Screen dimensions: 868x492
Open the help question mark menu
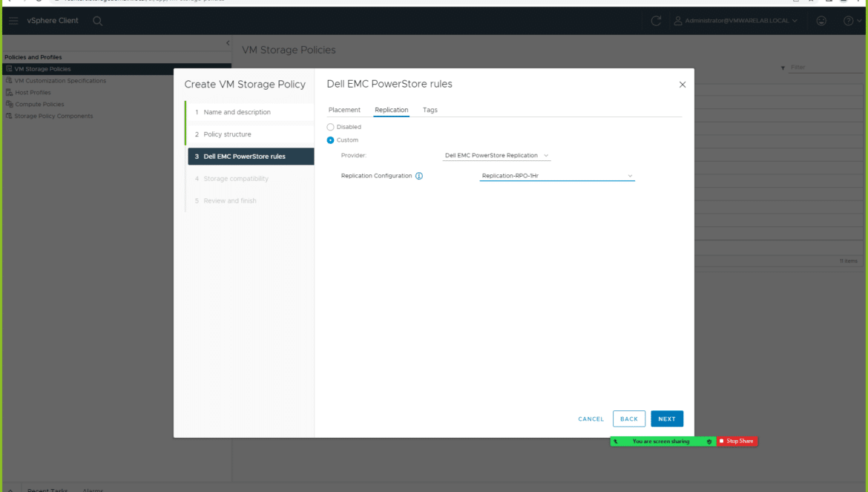pyautogui.click(x=852, y=21)
